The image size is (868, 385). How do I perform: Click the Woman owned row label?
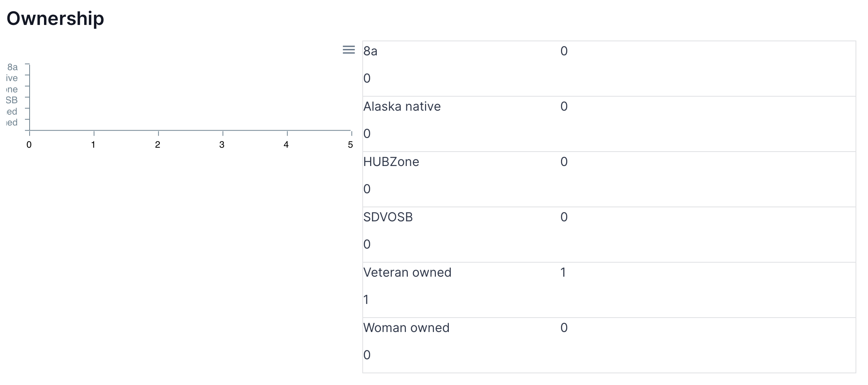(406, 328)
